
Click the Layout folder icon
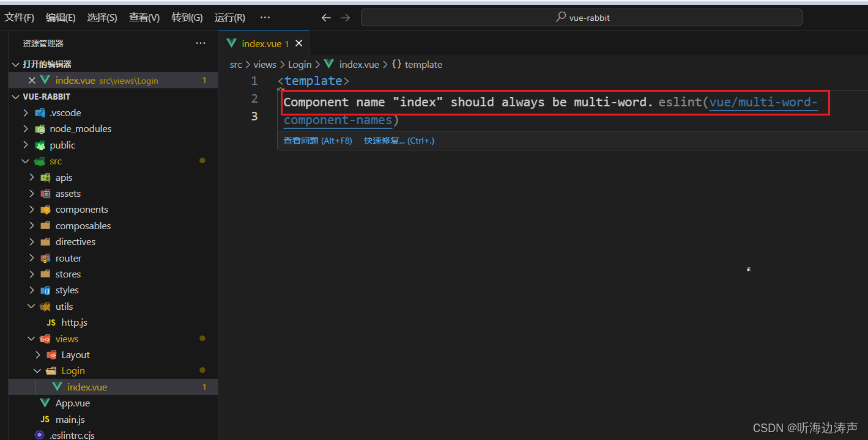pyautogui.click(x=51, y=355)
